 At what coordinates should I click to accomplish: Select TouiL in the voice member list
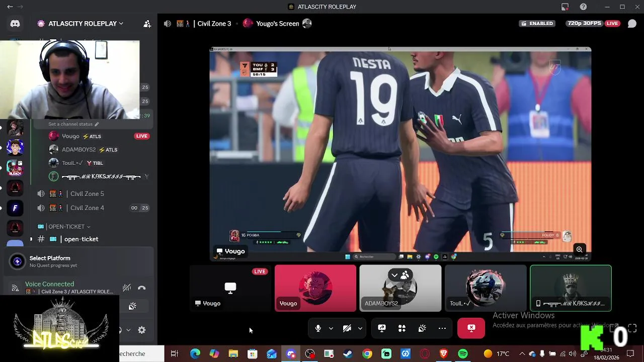tap(92, 163)
